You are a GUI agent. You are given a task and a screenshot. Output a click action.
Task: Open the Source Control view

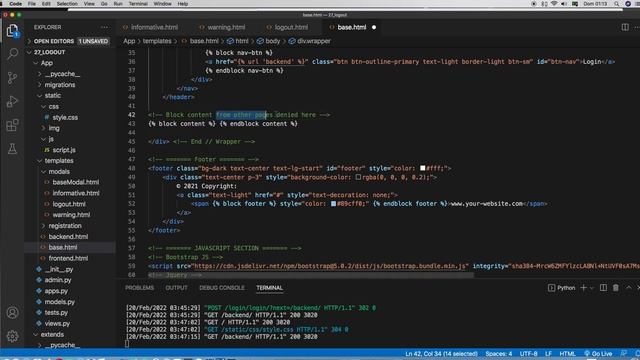coord(12,78)
